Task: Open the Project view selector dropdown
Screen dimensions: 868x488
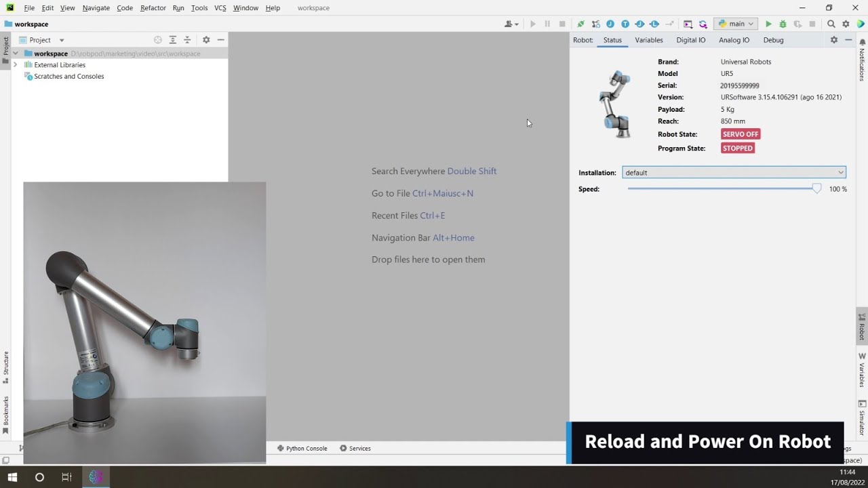Action: click(x=42, y=40)
